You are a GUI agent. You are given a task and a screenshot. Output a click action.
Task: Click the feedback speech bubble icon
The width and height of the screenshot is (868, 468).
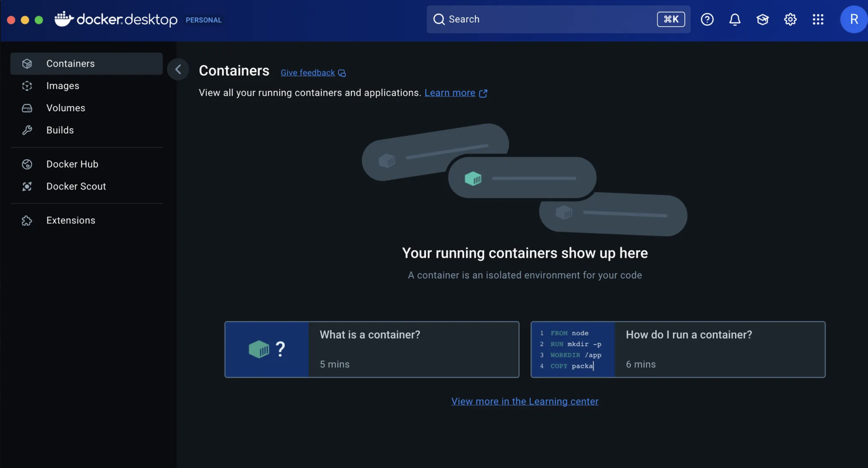pyautogui.click(x=342, y=73)
